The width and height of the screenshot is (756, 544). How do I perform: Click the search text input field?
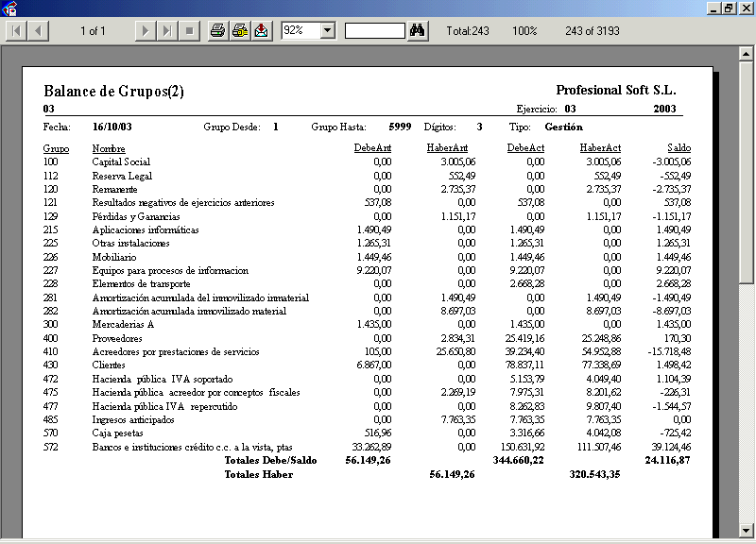pyautogui.click(x=374, y=31)
